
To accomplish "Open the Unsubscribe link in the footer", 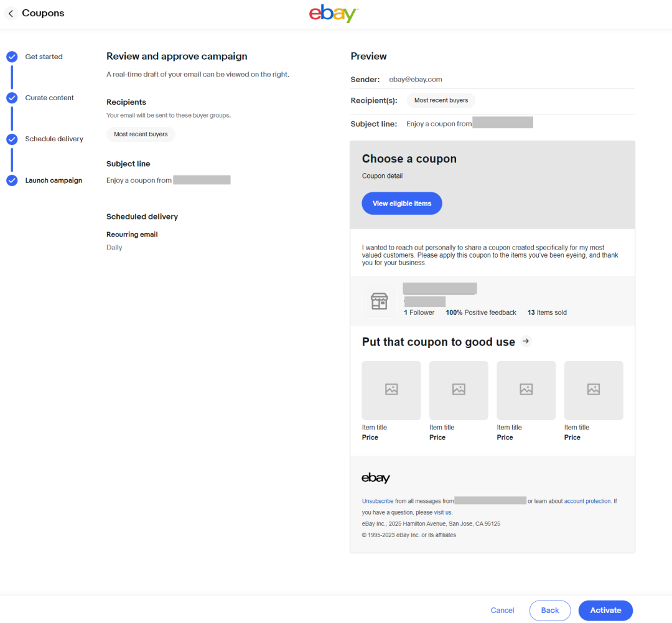I will (377, 500).
